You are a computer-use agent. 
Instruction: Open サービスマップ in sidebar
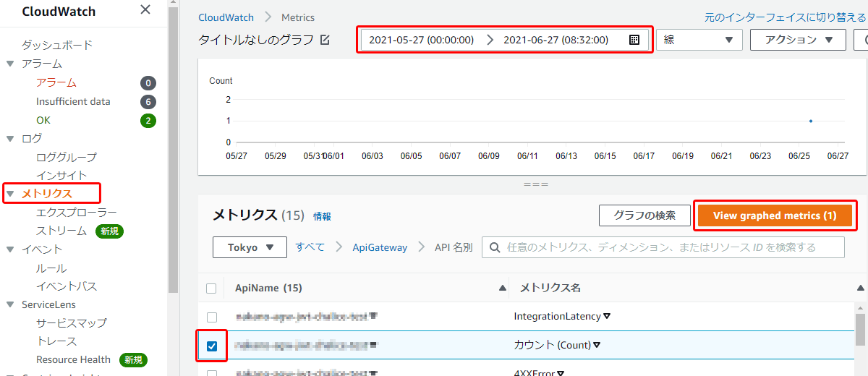click(72, 322)
